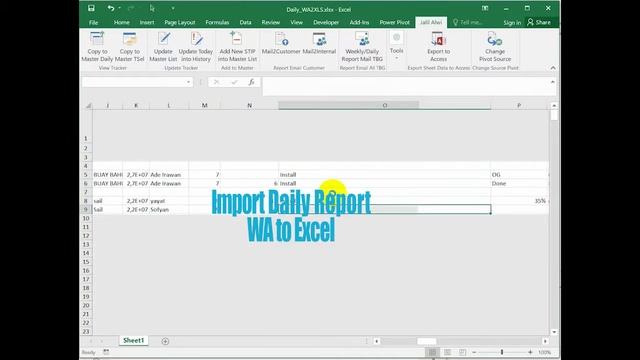640x360 pixels.
Task: Switch to View tab
Action: click(x=296, y=22)
